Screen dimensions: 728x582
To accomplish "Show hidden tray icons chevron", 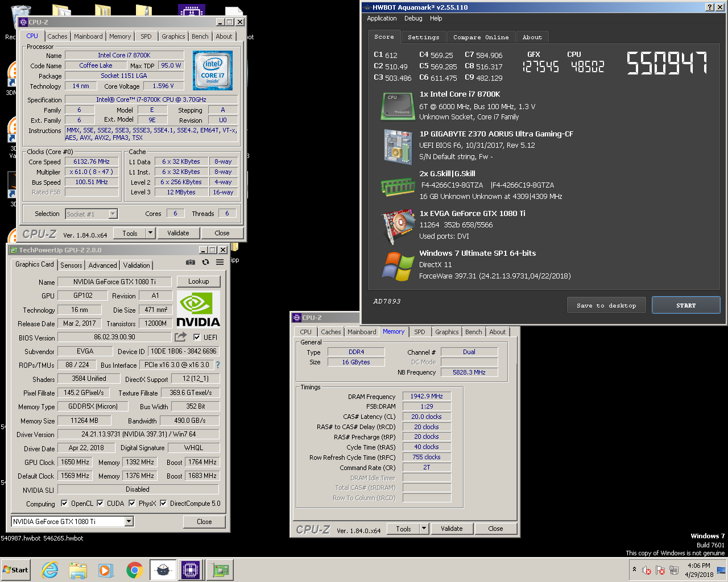I will (634, 569).
